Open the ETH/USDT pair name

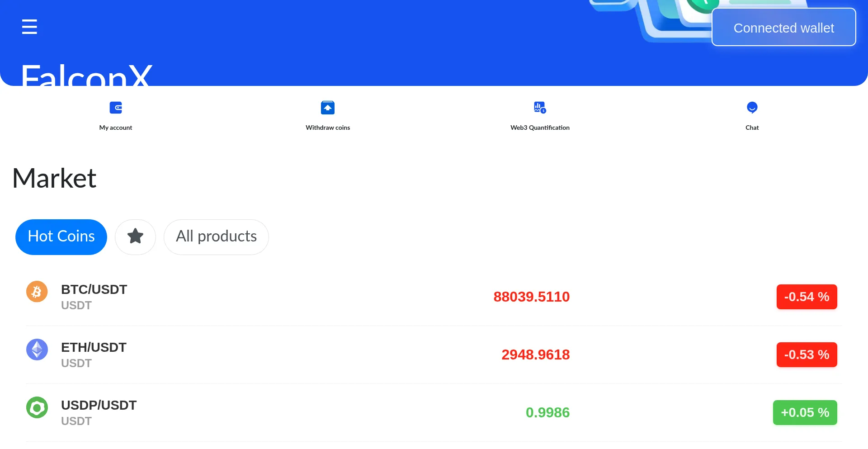(x=94, y=347)
